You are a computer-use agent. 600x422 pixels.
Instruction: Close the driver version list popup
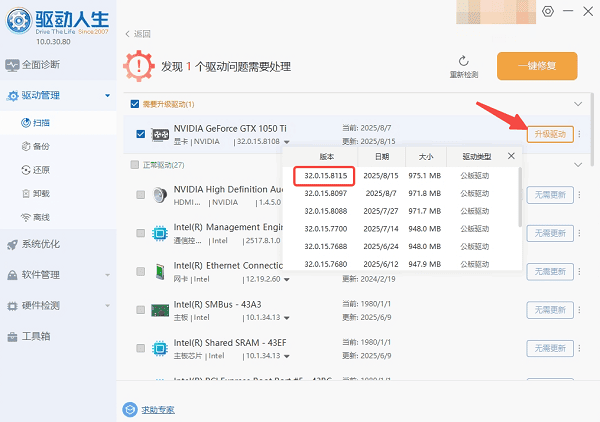point(512,156)
